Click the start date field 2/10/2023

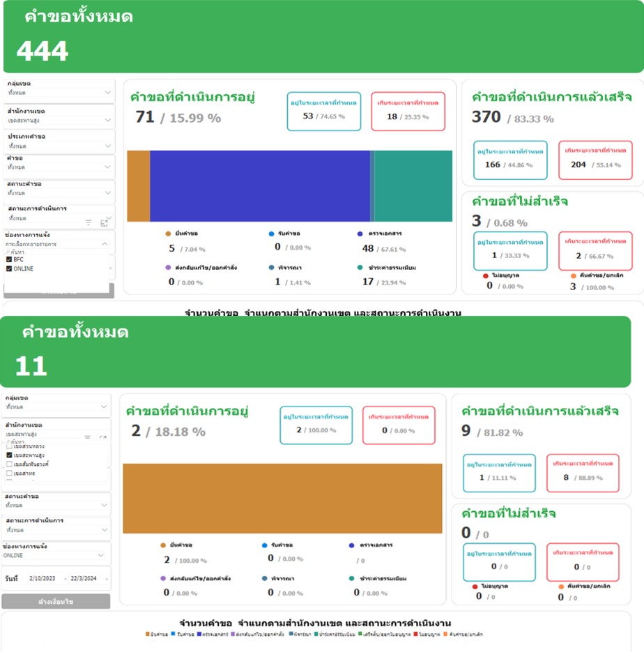point(43,579)
